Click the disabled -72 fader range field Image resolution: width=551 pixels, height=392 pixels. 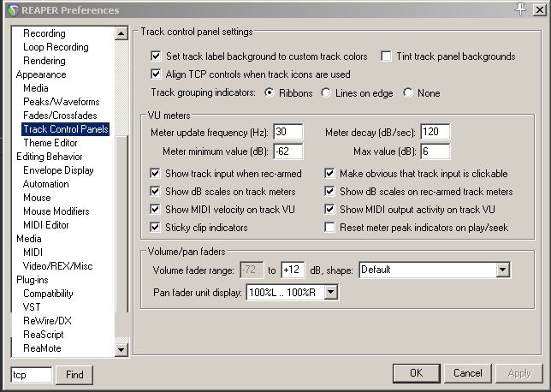pyautogui.click(x=252, y=270)
